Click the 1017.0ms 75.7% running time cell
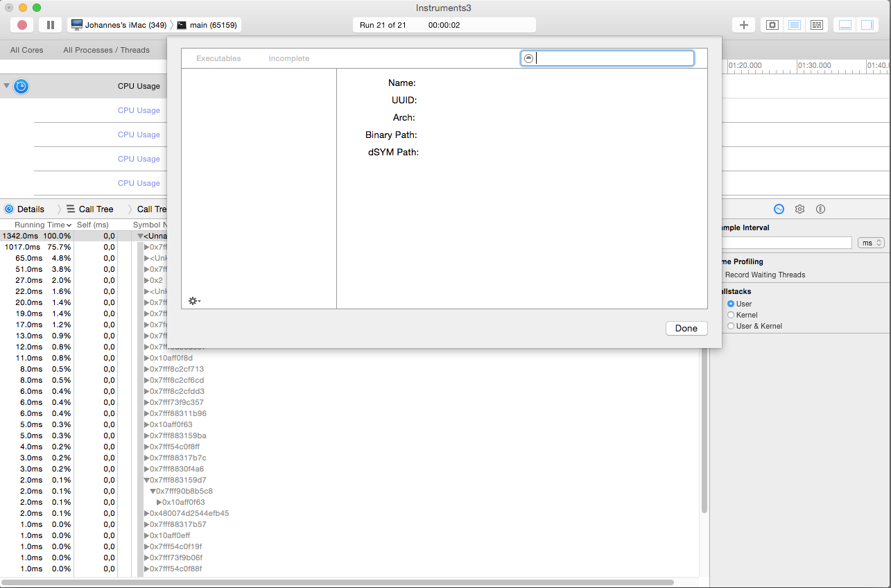The height and width of the screenshot is (588, 891). [37, 247]
